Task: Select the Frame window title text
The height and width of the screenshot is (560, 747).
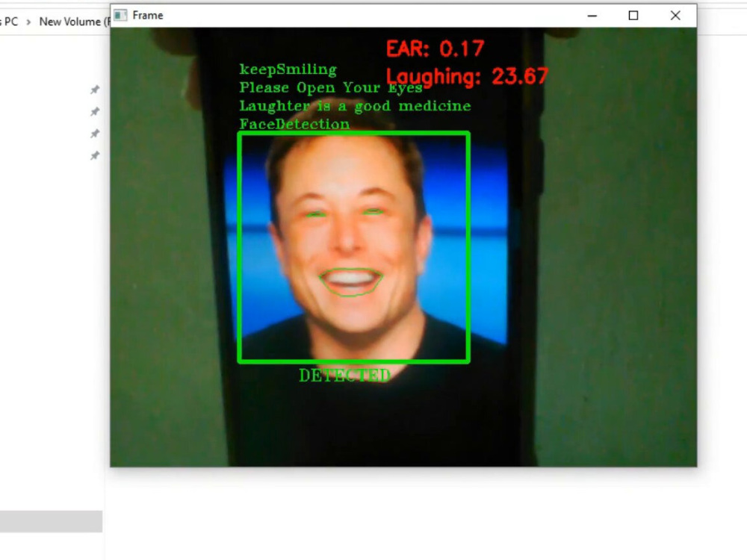Action: (x=147, y=15)
